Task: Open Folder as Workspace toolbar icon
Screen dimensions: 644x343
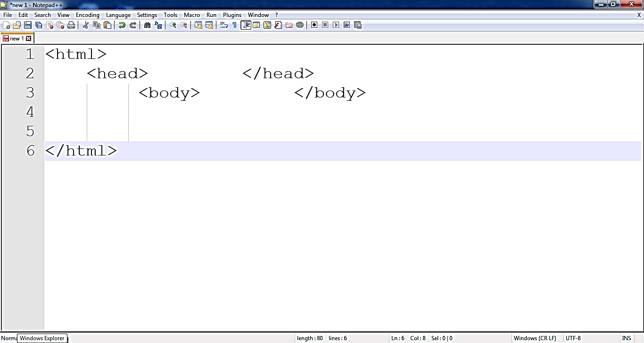Action: coord(289,25)
